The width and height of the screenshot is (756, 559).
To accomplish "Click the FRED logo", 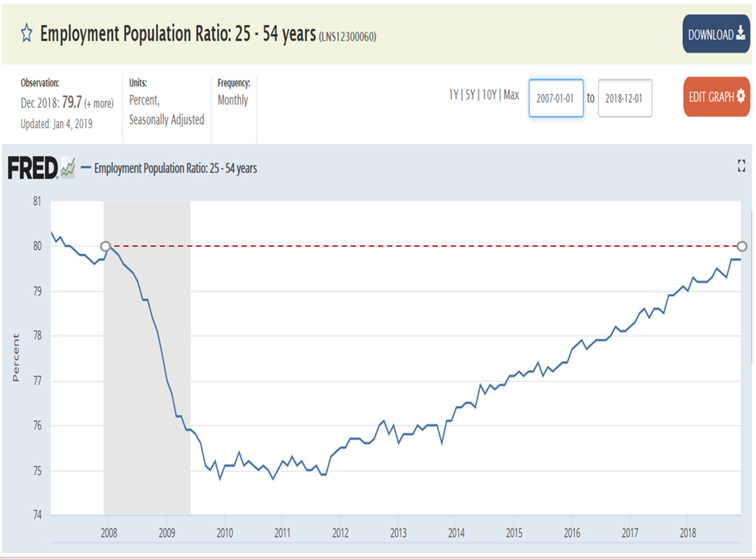I will pyautogui.click(x=32, y=168).
